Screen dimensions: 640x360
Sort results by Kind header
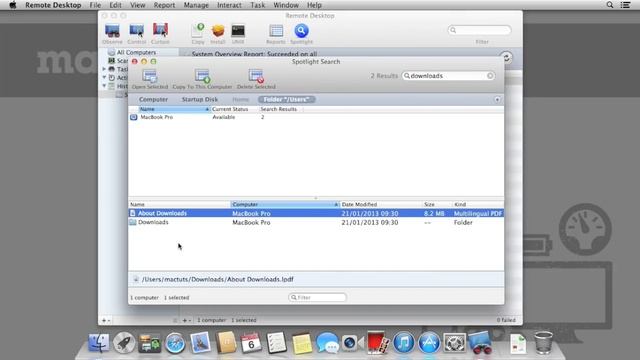[478, 204]
